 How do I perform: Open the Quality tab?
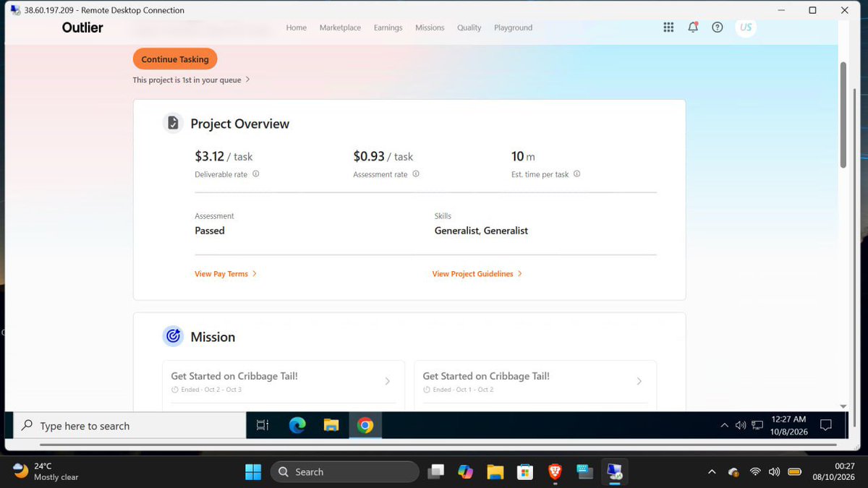(x=469, y=27)
